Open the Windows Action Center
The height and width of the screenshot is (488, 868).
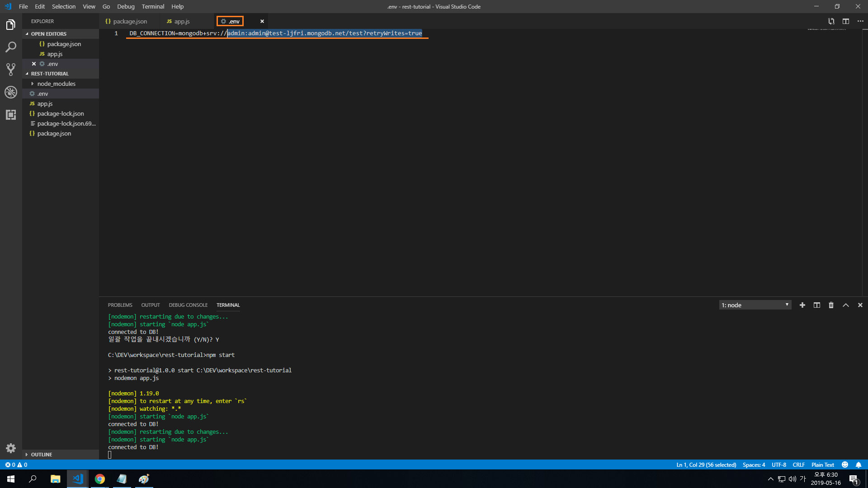[854, 479]
